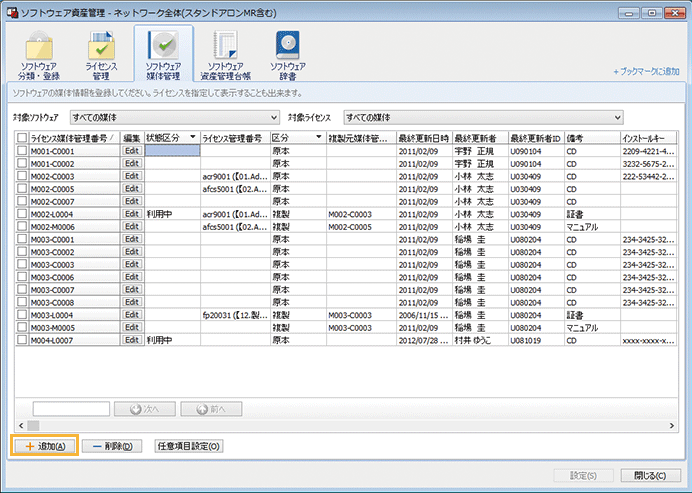This screenshot has width=692, height=493.
Task: Check the row M002-C0005 checkbox
Action: (22, 188)
